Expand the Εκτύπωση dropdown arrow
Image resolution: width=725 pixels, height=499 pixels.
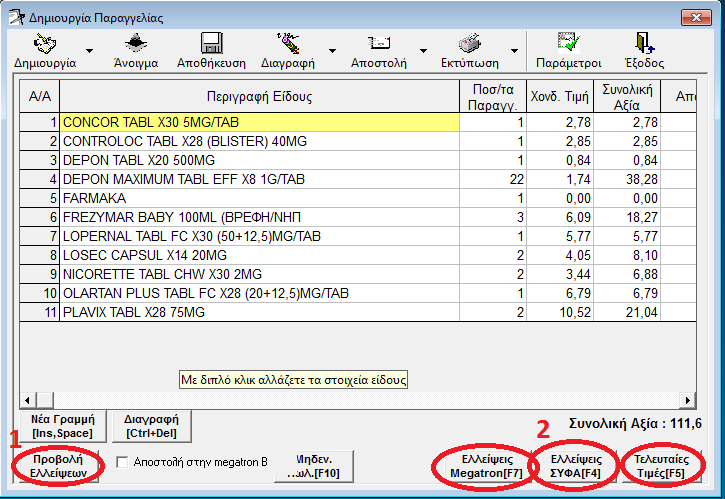coord(514,50)
